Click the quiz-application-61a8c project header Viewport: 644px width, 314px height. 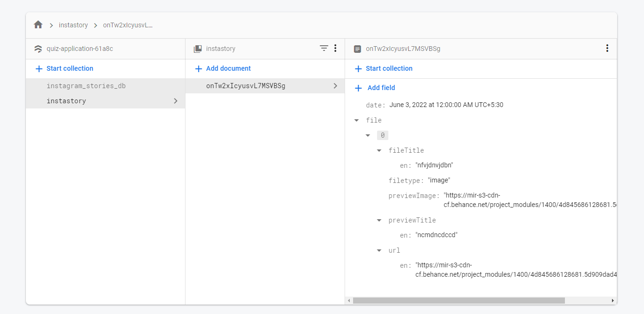pyautogui.click(x=80, y=49)
